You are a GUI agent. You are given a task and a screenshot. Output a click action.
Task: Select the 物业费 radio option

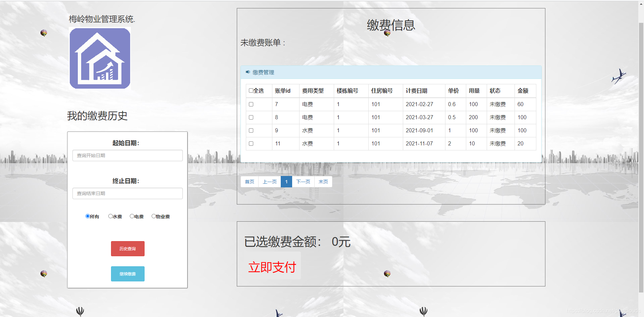(154, 216)
